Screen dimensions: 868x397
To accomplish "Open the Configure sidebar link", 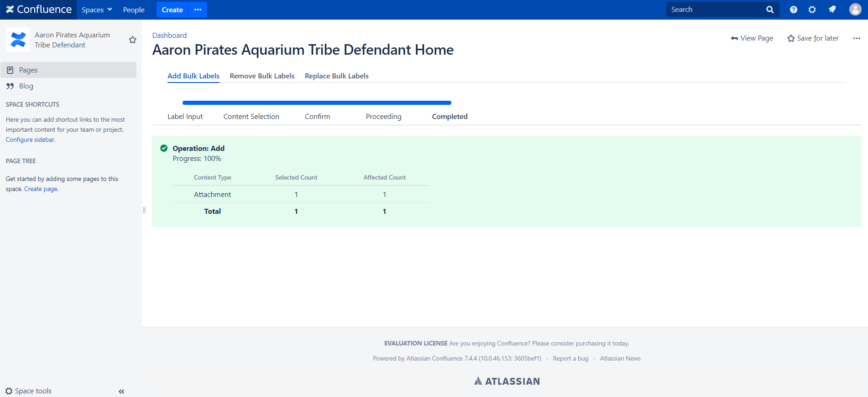I will [30, 140].
